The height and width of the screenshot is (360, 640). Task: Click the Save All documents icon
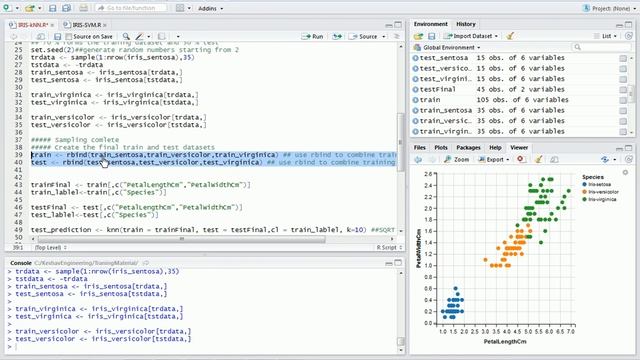click(66, 8)
